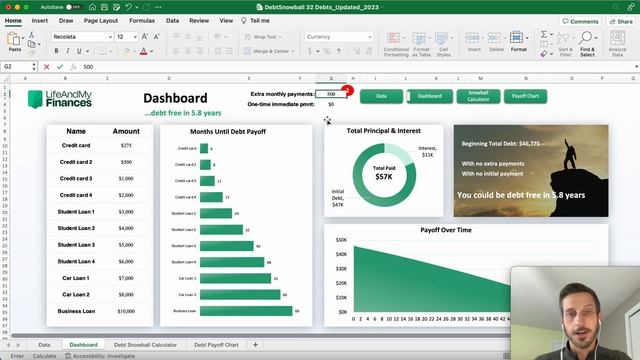Click the edit/save-as icon in title bar
640x360 pixels.
[116, 7]
